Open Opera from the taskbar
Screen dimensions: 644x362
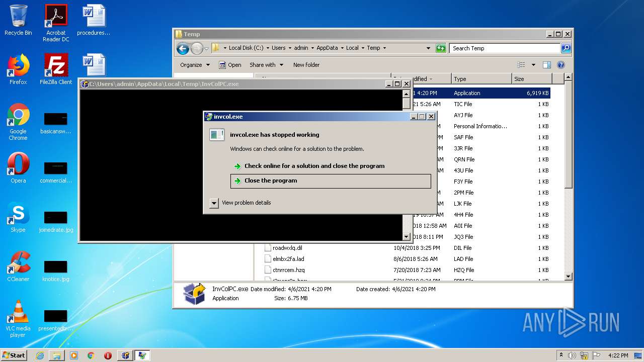coord(108,355)
